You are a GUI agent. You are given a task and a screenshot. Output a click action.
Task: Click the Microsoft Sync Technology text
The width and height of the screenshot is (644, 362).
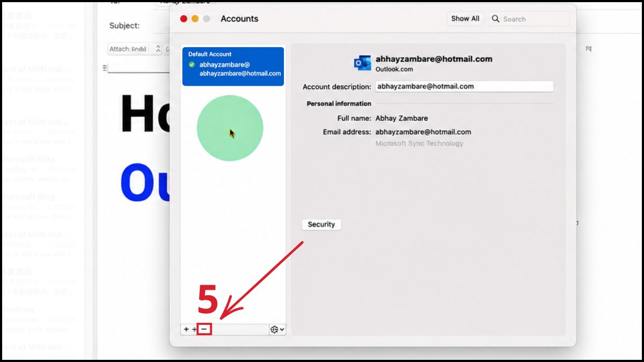[x=419, y=143]
